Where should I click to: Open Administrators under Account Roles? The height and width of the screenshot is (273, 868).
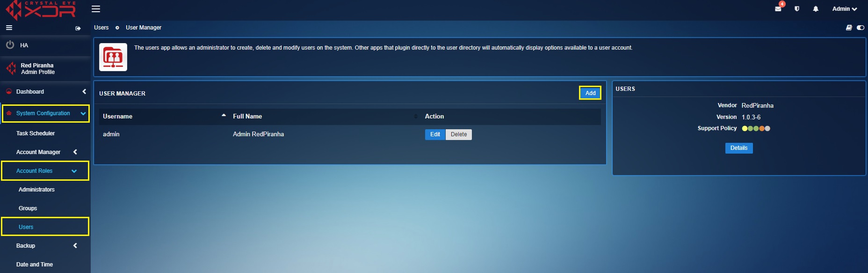click(x=36, y=190)
